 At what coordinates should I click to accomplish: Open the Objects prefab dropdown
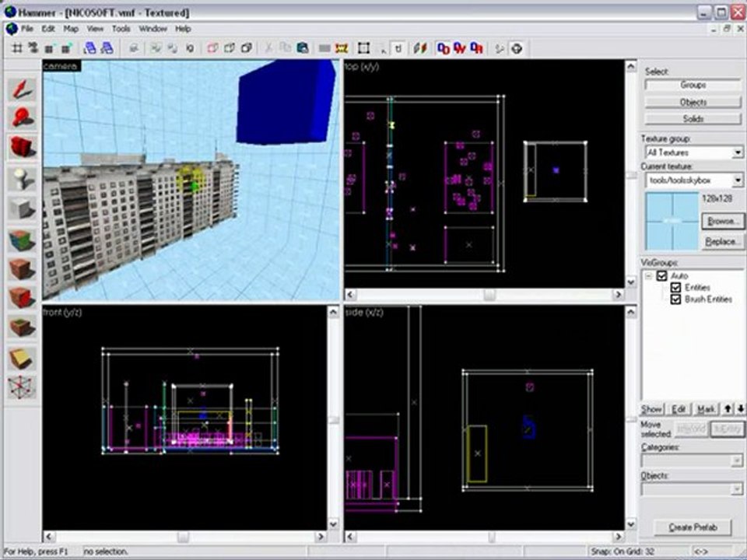click(737, 489)
